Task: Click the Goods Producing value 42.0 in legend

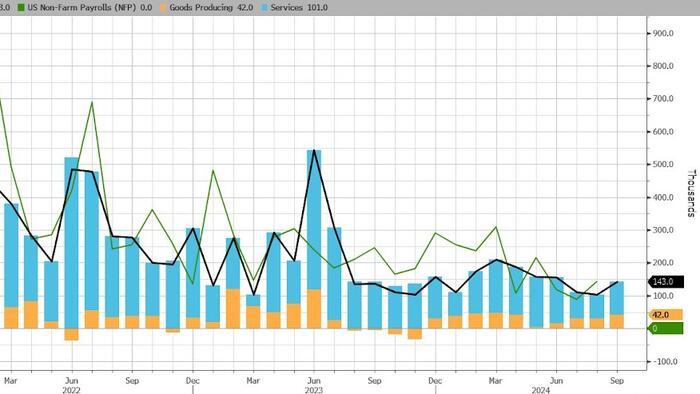Action: [244, 8]
